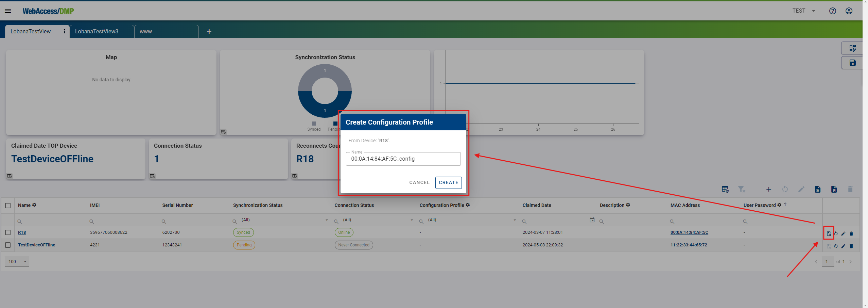Open the navigation hamburger menu

(8, 11)
